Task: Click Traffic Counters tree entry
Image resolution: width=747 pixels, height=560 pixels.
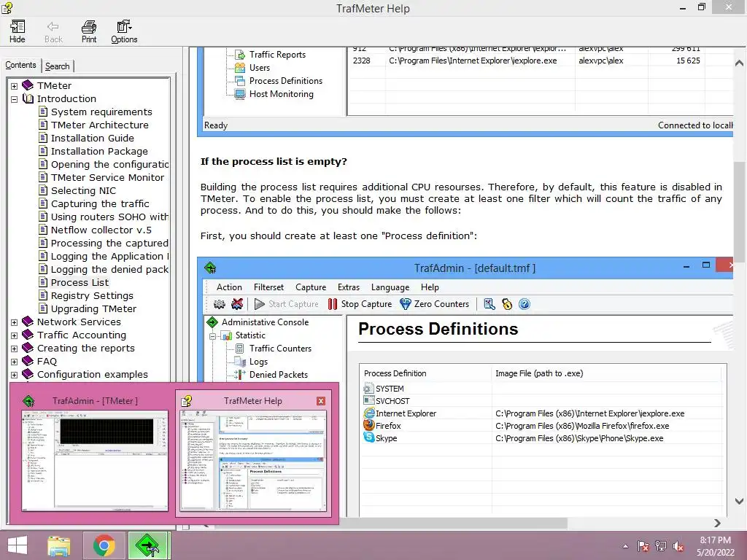Action: [x=280, y=349]
